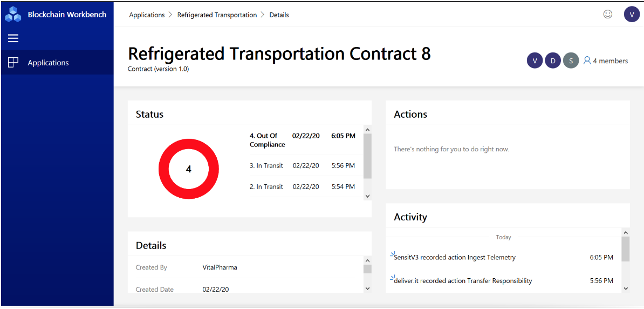Toggle the hamburger navigation menu
This screenshot has height=309, width=644.
click(13, 38)
